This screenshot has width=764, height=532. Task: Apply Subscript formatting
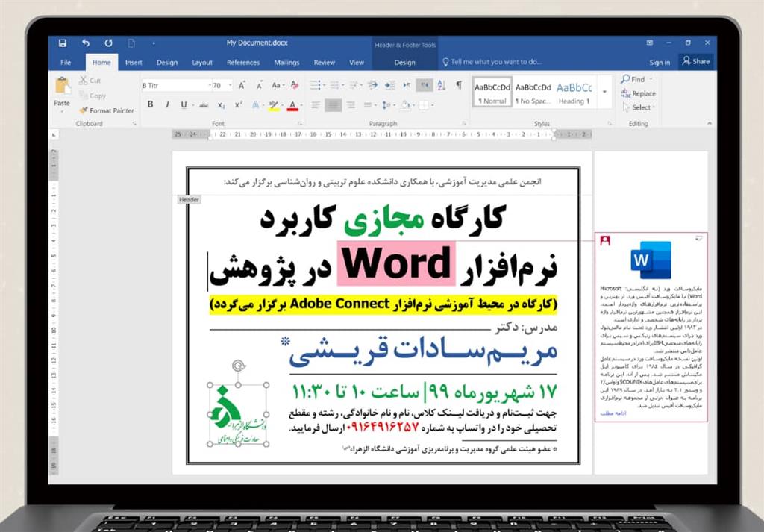[x=221, y=104]
